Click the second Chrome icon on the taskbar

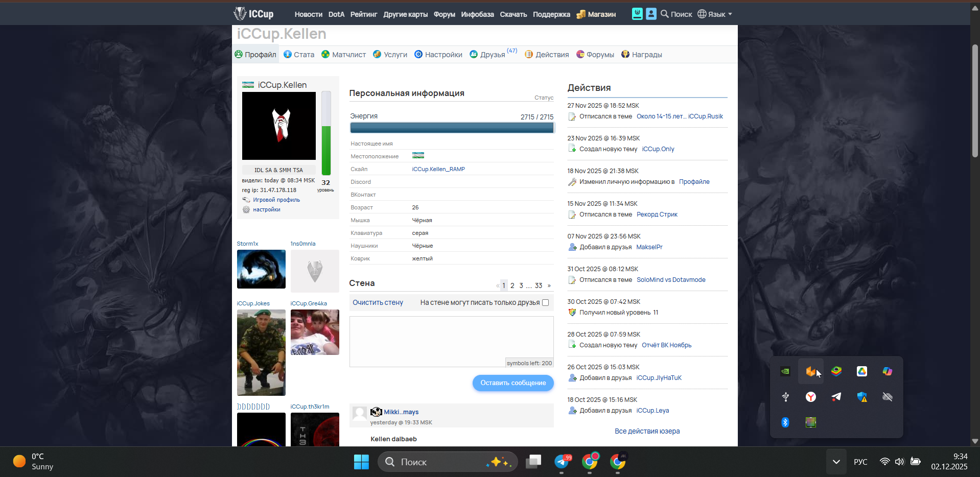tap(618, 462)
